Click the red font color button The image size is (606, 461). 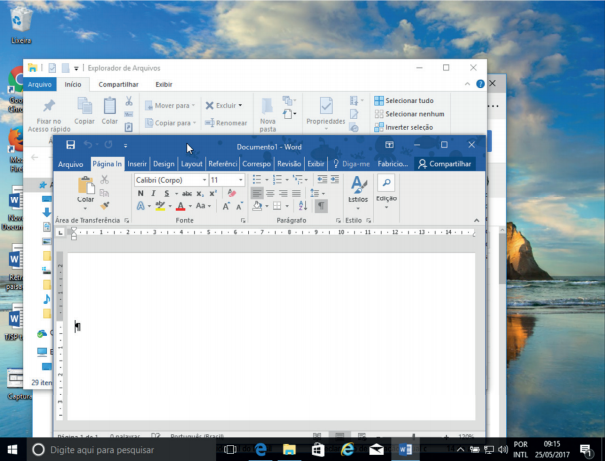[180, 206]
